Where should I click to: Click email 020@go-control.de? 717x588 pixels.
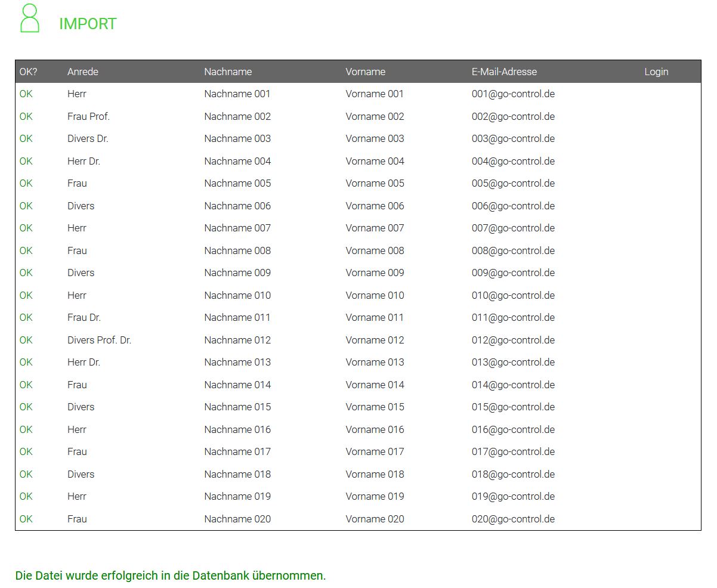pyautogui.click(x=513, y=519)
